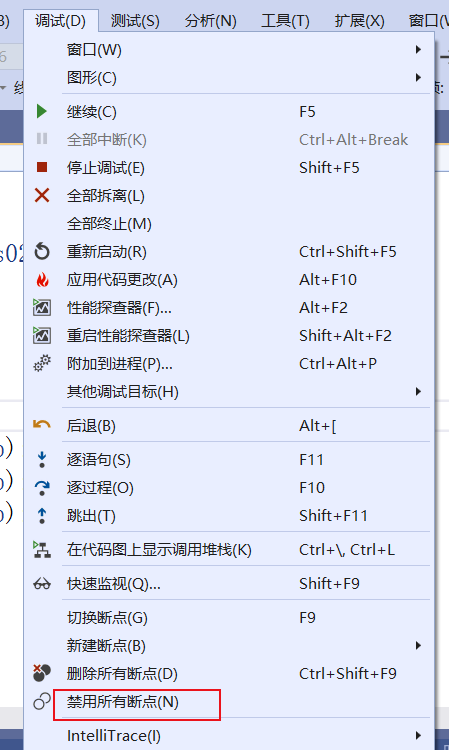The image size is (449, 750).
Task: Expand the IntelliTrace(I) submenu arrow
Action: 418,736
